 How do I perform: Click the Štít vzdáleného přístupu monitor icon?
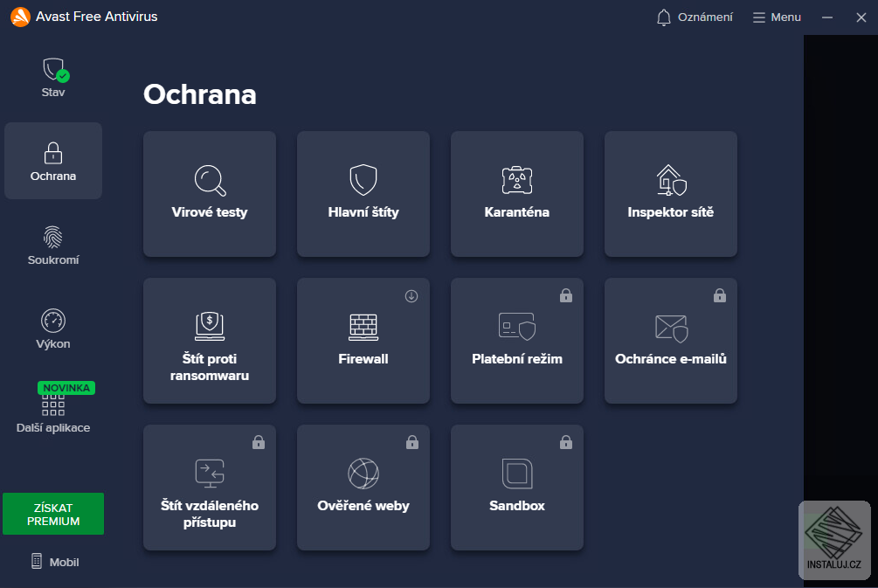point(210,474)
